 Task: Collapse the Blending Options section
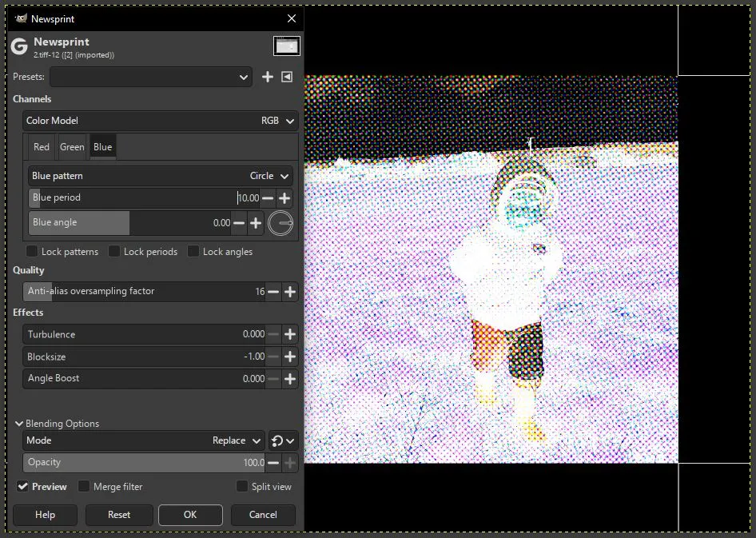(x=19, y=423)
